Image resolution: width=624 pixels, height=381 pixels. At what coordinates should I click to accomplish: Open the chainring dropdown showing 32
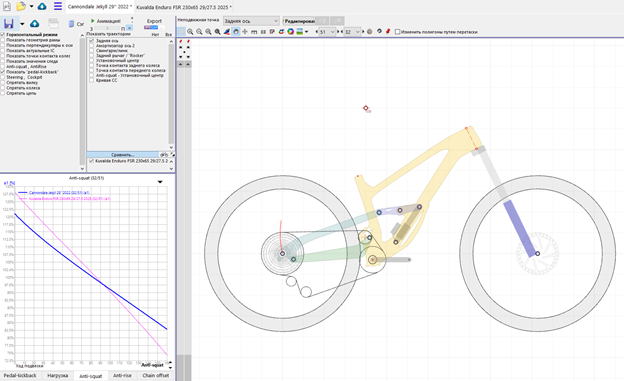pos(352,32)
